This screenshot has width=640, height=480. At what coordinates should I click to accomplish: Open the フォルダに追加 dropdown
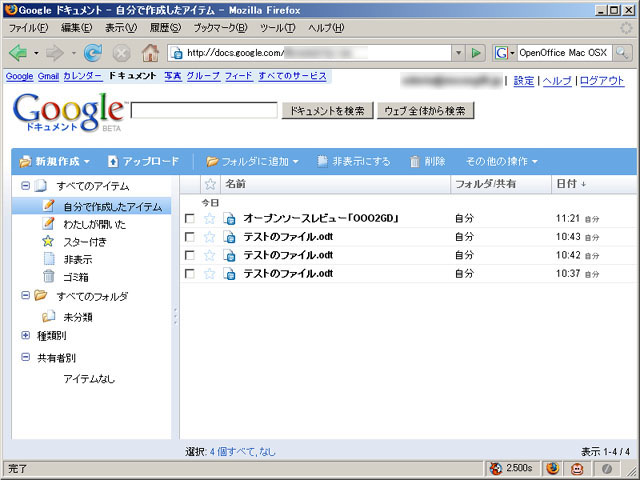(x=253, y=162)
